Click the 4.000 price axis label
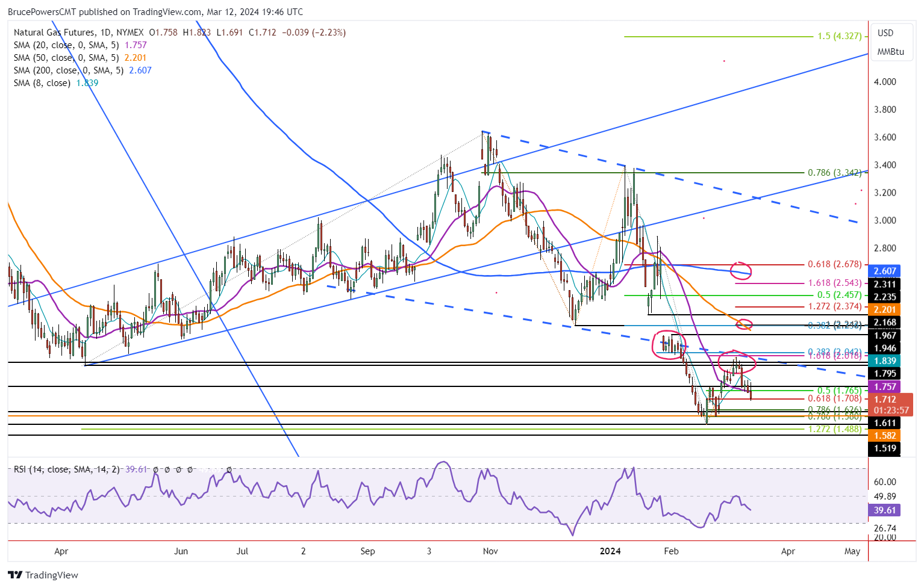 coord(885,82)
